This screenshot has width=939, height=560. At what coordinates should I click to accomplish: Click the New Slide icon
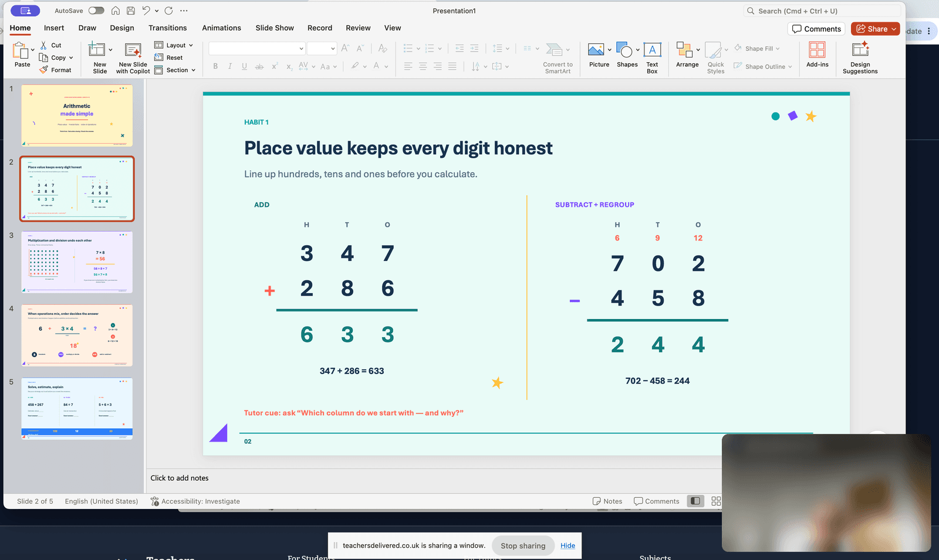(x=97, y=50)
